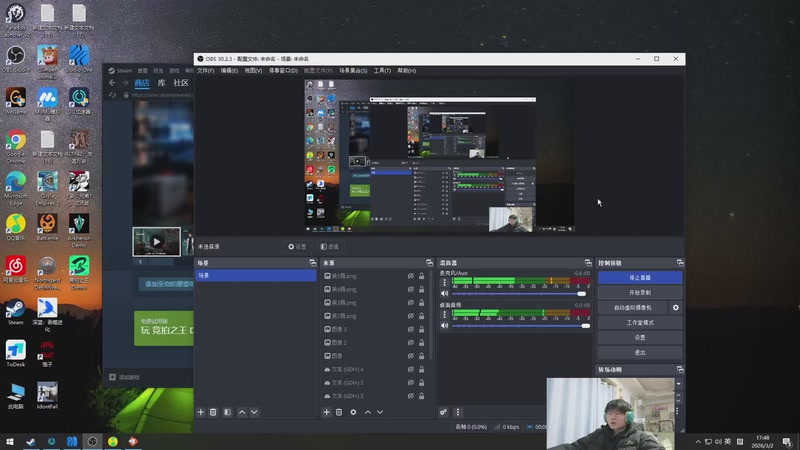Open the 编辑(E) menu in OBS
Screen dimensions: 800x450
pos(229,71)
